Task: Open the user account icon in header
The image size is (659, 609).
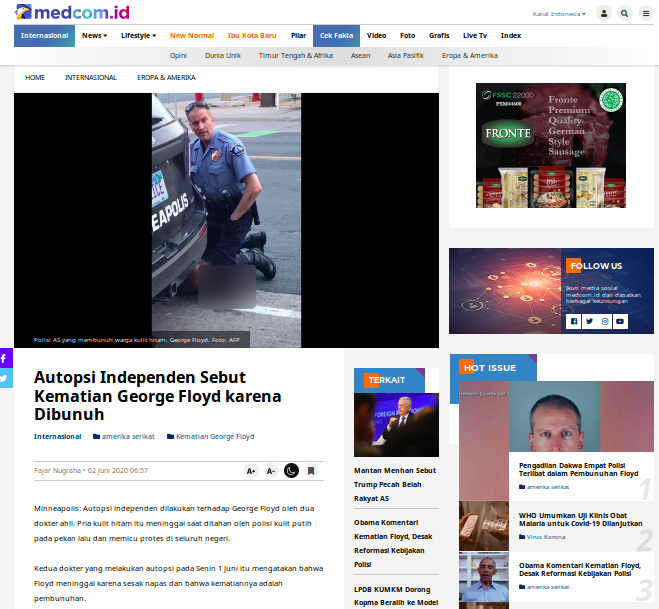Action: 604,14
